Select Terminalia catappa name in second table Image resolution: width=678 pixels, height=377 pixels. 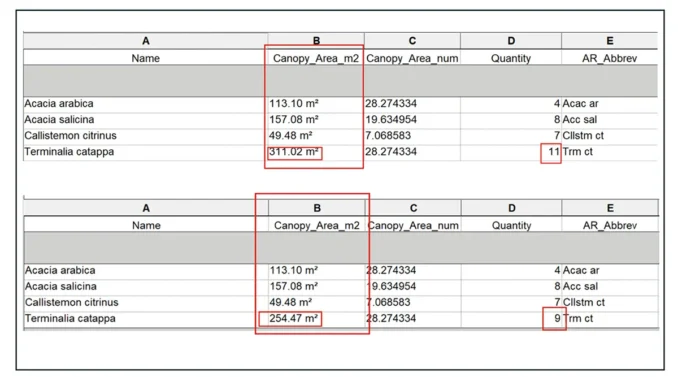tap(70, 319)
